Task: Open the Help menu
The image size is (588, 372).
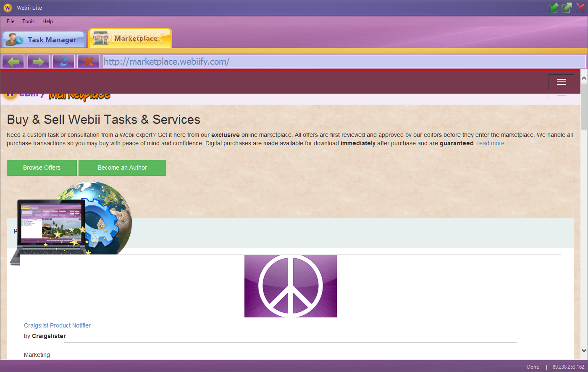Action: (47, 21)
